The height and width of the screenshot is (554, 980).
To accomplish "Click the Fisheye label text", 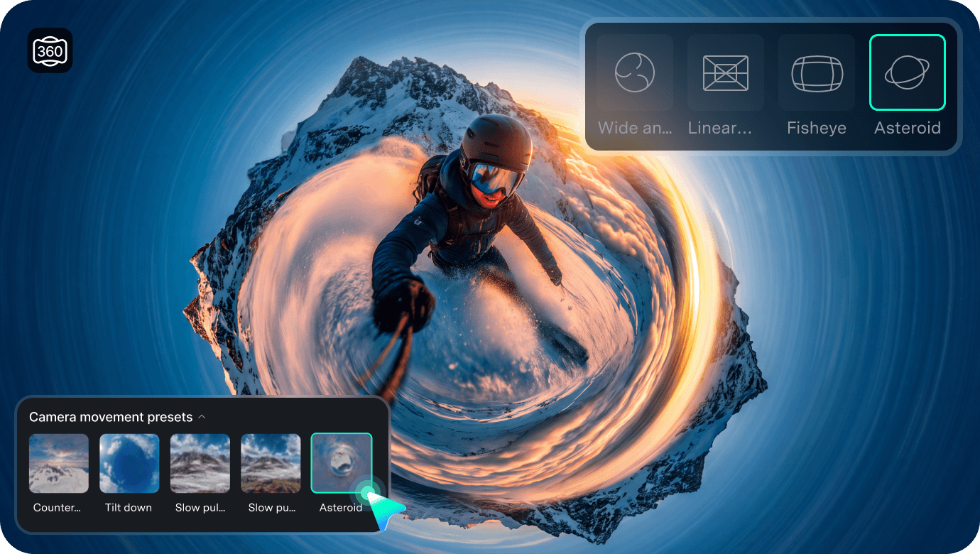I will click(x=817, y=129).
